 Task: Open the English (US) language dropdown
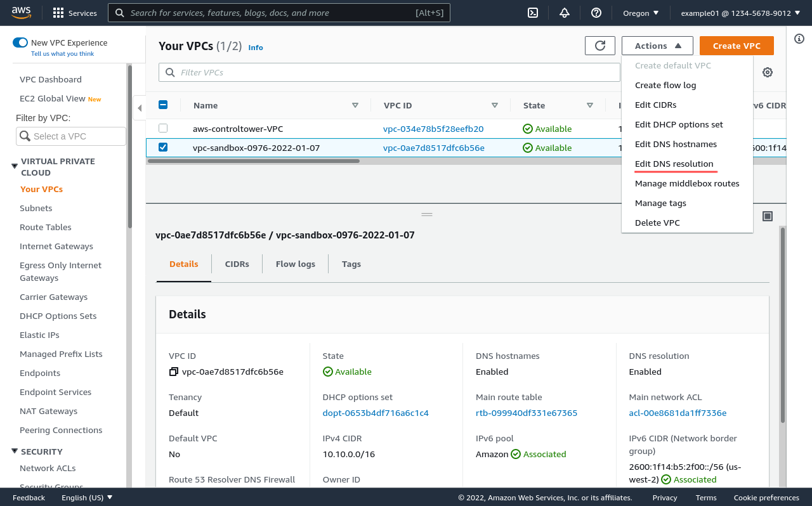tap(87, 498)
